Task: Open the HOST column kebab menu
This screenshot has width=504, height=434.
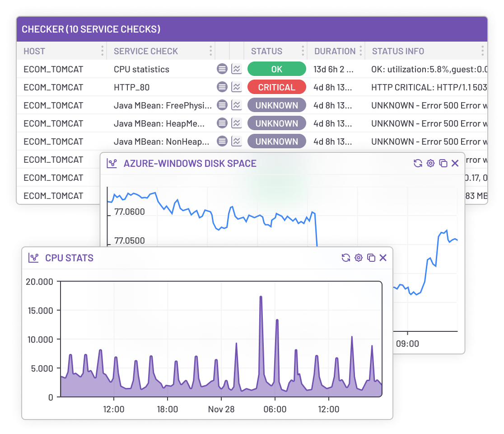Action: [103, 51]
